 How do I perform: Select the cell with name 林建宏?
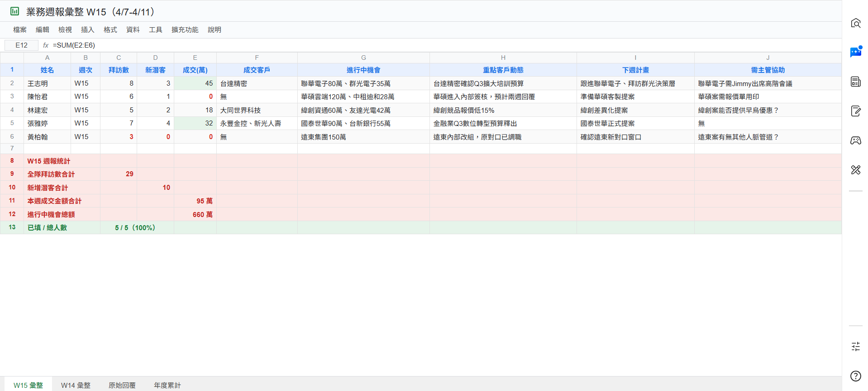pos(47,110)
